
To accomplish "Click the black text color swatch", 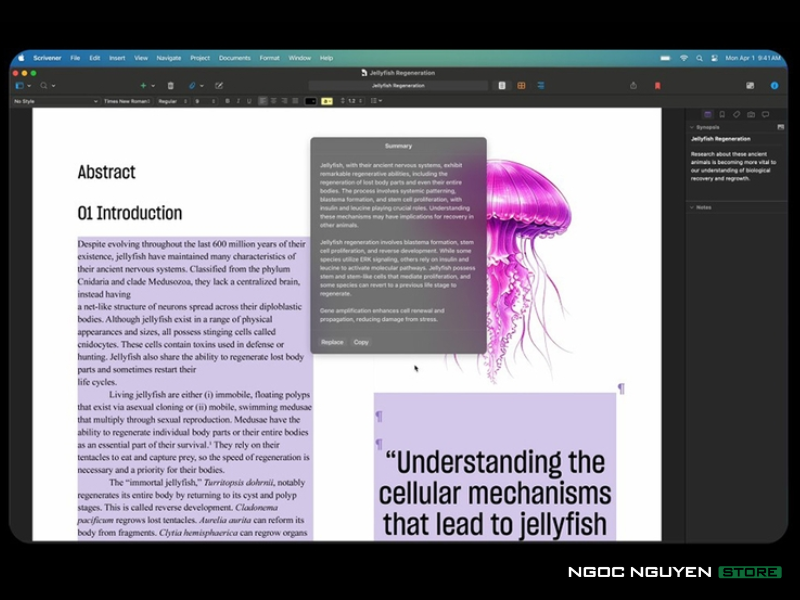I will (x=310, y=101).
